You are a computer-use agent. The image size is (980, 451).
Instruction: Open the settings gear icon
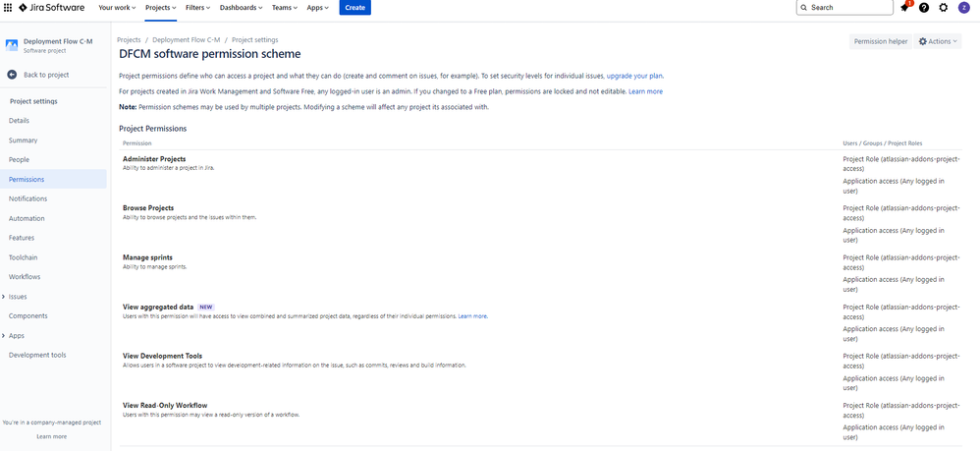point(943,8)
